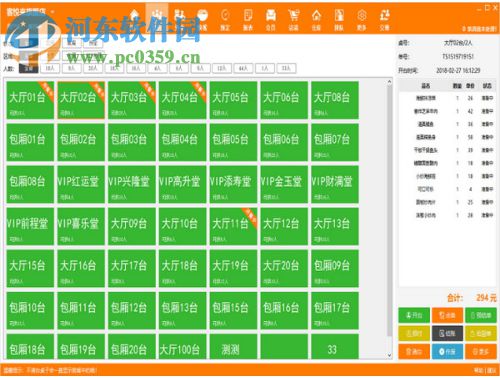500x378 pixels.
Task: Select table 包厢01台
Action: 30,142
